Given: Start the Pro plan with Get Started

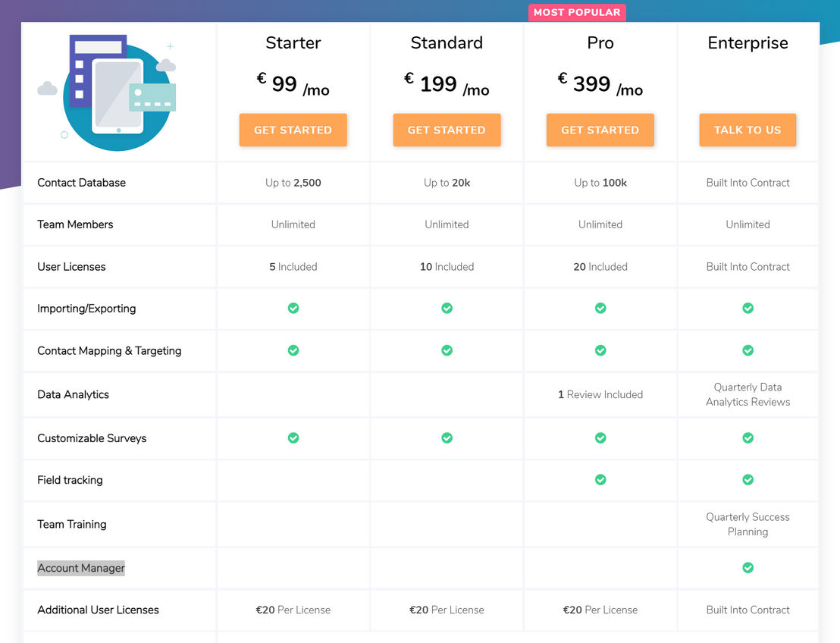Looking at the screenshot, I should [x=600, y=130].
